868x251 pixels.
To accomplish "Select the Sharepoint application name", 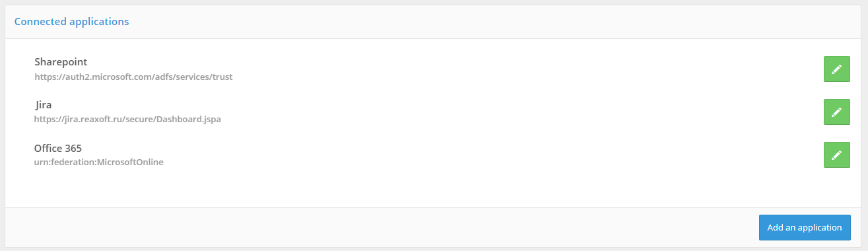I will coord(61,62).
